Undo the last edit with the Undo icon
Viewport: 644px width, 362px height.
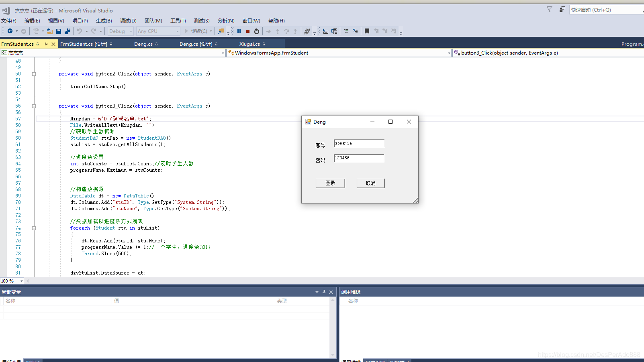point(80,31)
